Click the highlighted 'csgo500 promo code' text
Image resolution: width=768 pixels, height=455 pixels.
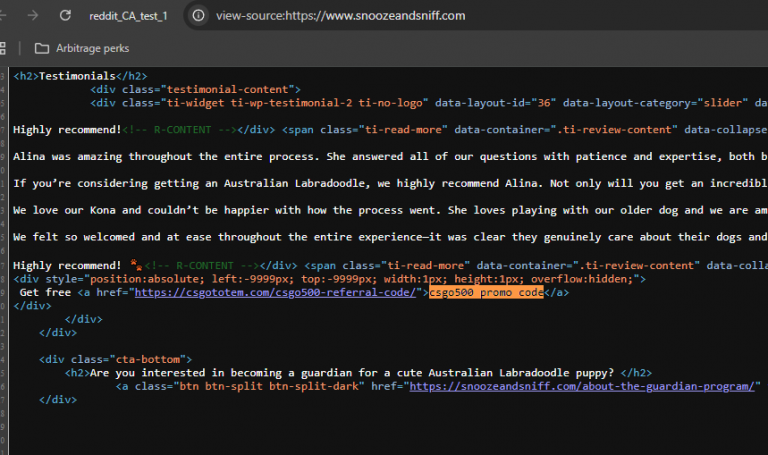click(486, 292)
